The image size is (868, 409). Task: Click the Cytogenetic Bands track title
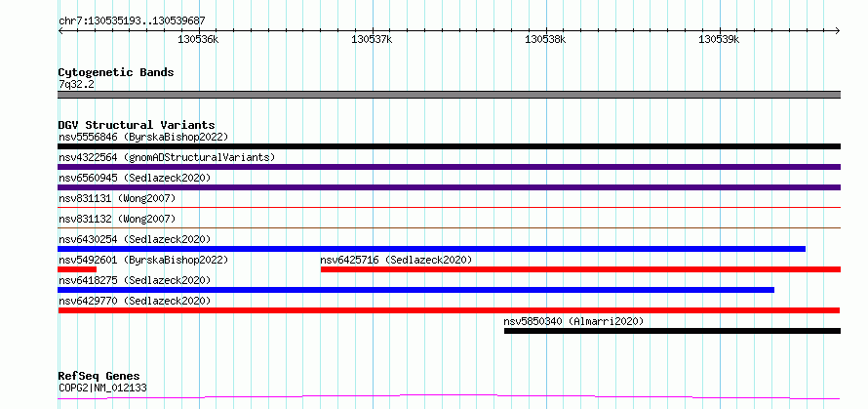pos(116,72)
